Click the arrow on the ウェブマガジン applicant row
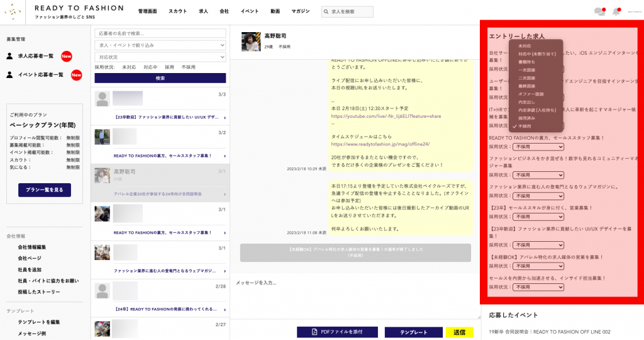Screen dimensions: 644x340 (225, 271)
